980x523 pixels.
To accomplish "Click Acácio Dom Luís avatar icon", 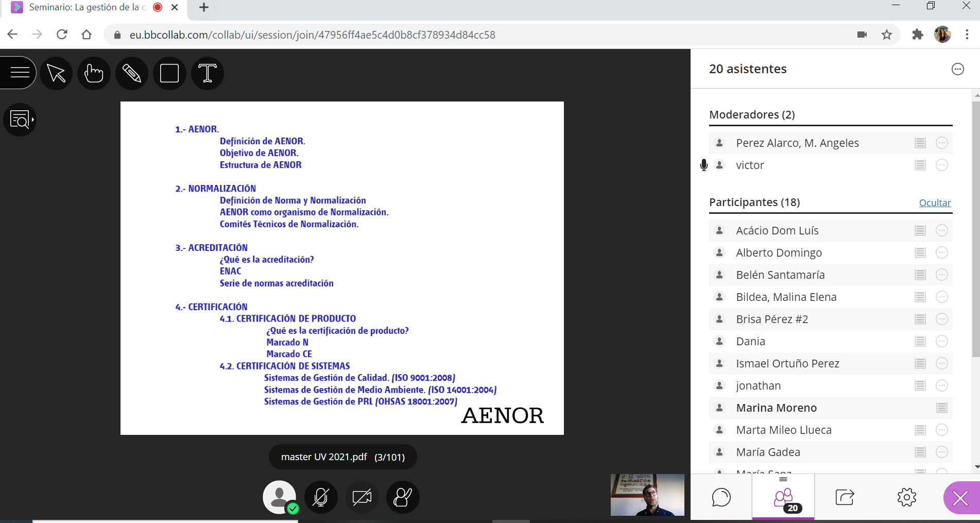I will 719,230.
